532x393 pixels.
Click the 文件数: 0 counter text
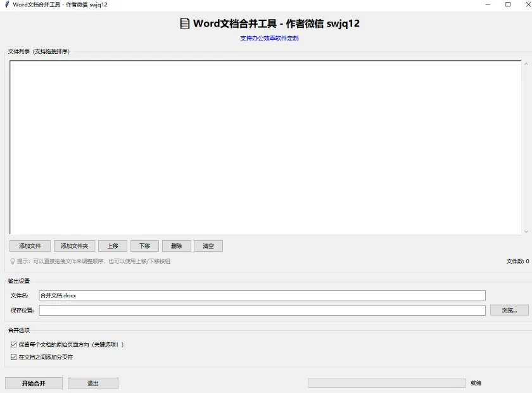click(518, 261)
